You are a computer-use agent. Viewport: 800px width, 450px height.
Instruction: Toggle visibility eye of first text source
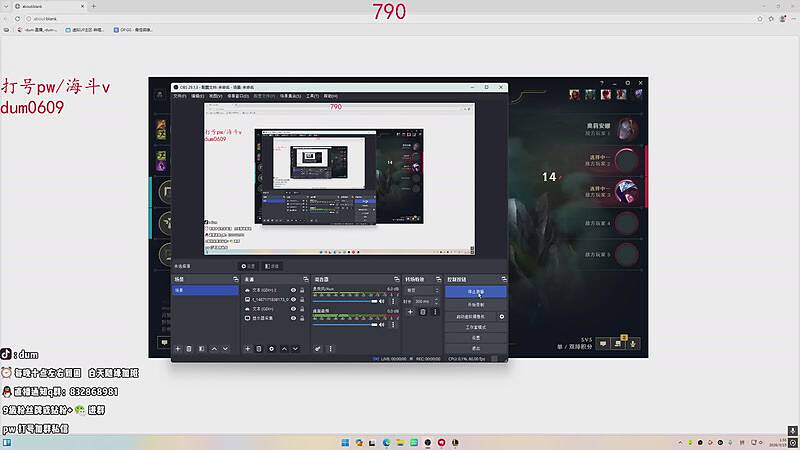tap(293, 290)
